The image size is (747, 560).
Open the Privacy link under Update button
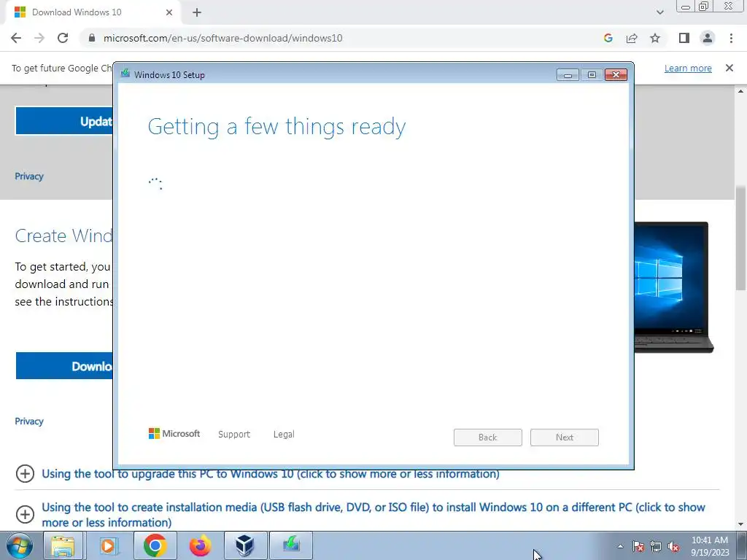point(29,176)
